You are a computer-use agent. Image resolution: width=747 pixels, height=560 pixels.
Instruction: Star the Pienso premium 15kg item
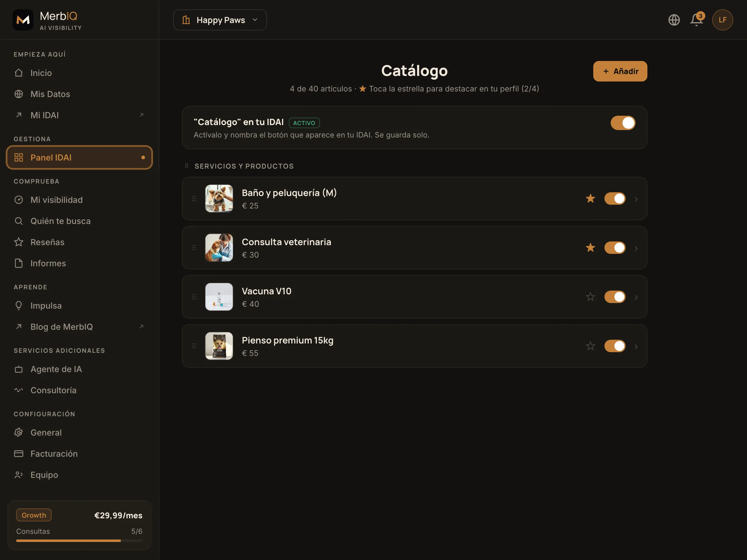[x=590, y=346]
